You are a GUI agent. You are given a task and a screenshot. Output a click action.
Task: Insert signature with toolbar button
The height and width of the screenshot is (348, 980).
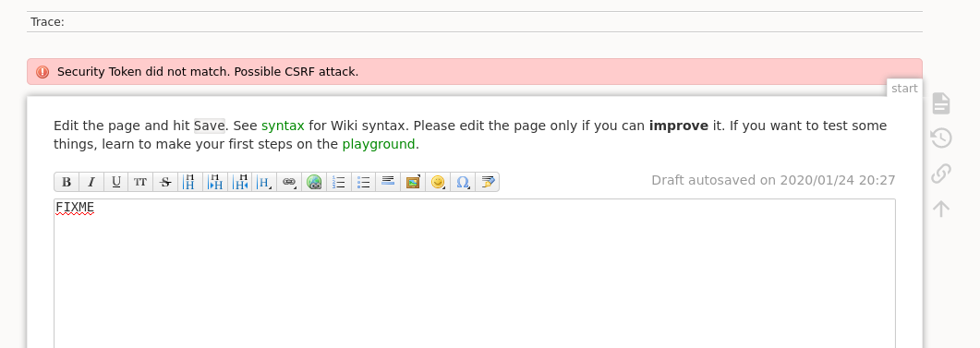[x=488, y=182]
